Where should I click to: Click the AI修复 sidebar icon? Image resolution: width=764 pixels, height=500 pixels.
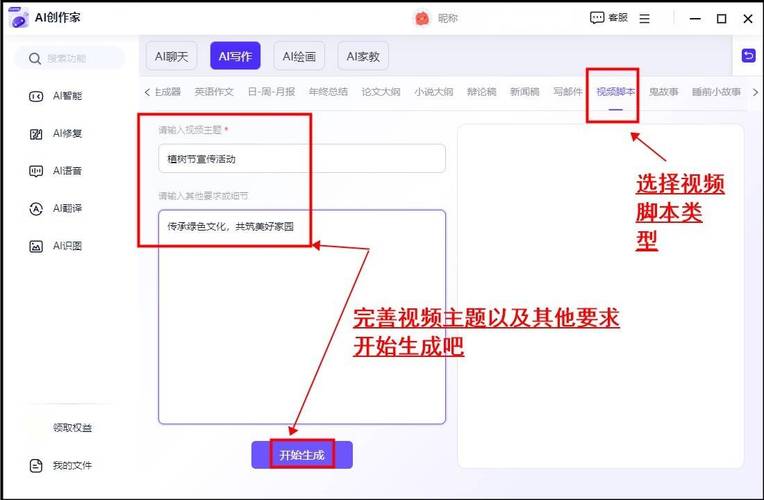pyautogui.click(x=36, y=134)
